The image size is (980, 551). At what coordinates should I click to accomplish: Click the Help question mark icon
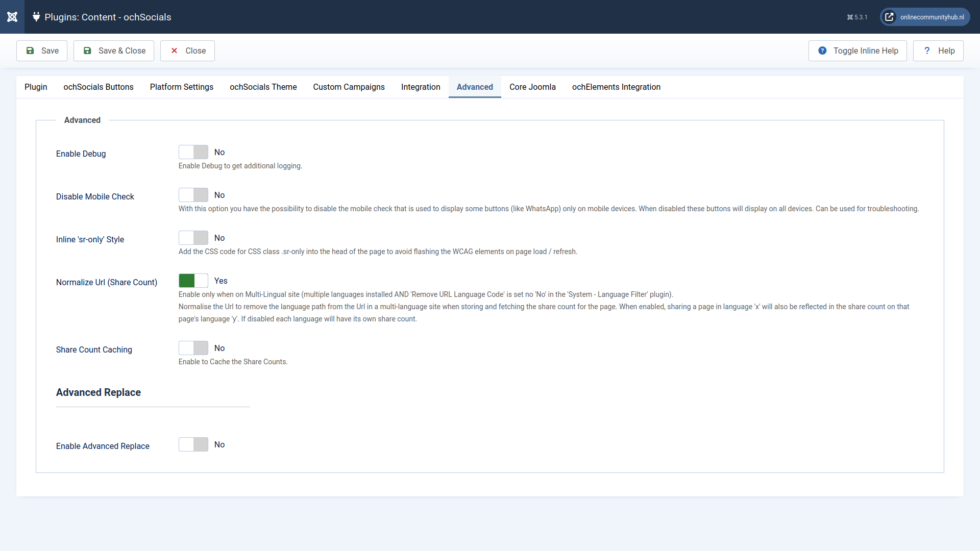tap(927, 51)
